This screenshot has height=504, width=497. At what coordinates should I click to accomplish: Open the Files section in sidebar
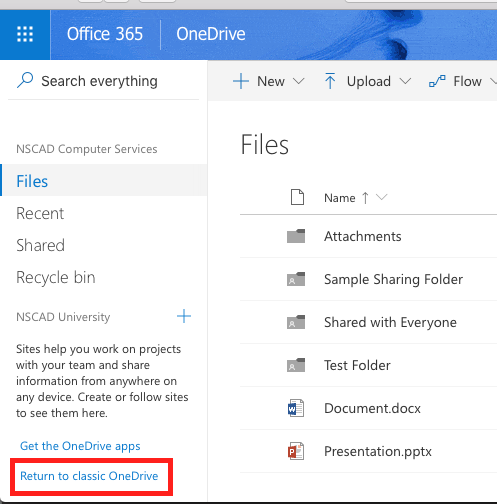point(103,180)
